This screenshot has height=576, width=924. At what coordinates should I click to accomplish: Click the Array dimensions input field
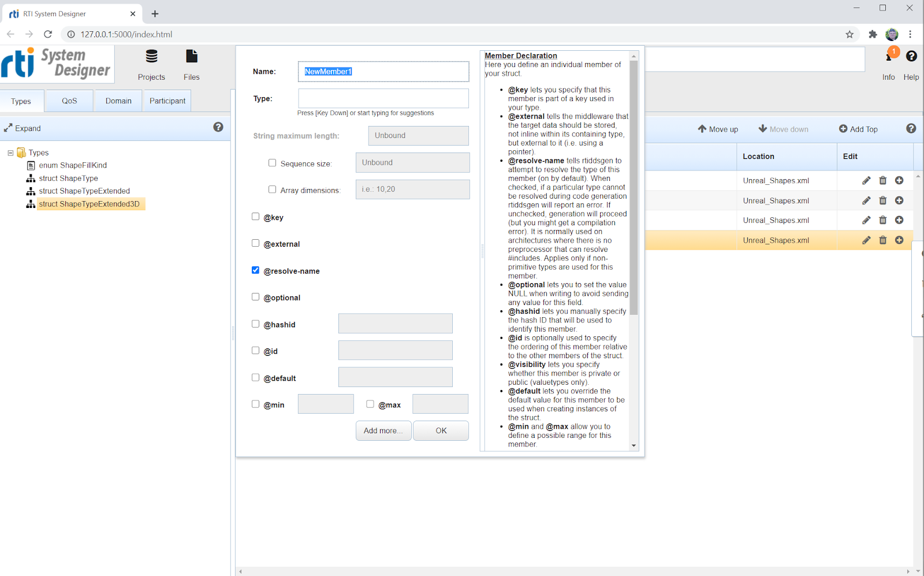tap(413, 189)
